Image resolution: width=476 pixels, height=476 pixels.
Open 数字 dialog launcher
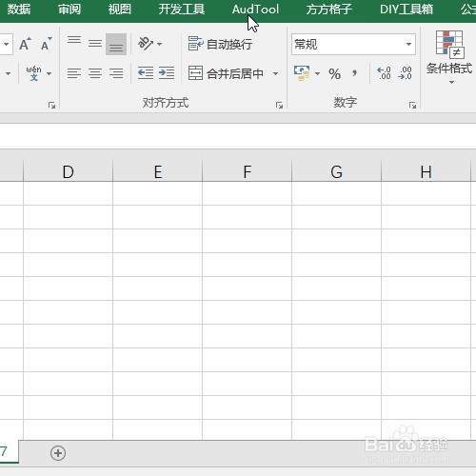(412, 105)
